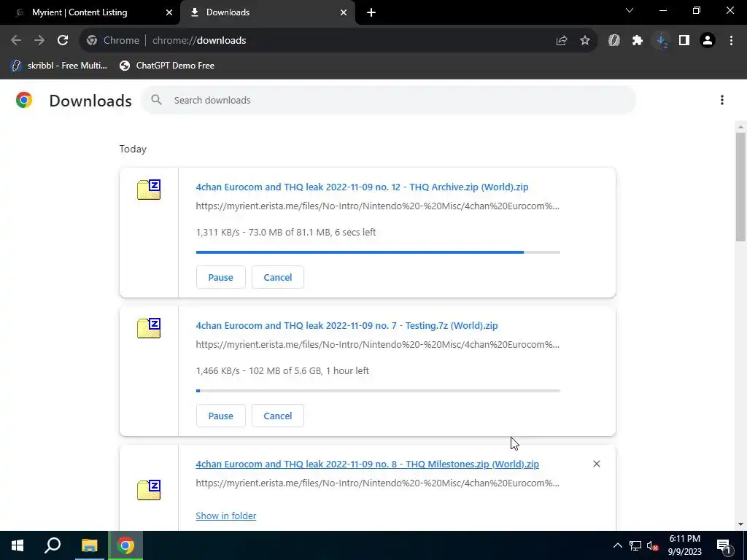The height and width of the screenshot is (560, 747).
Task: Pause the Testing.7z download
Action: [x=220, y=416]
